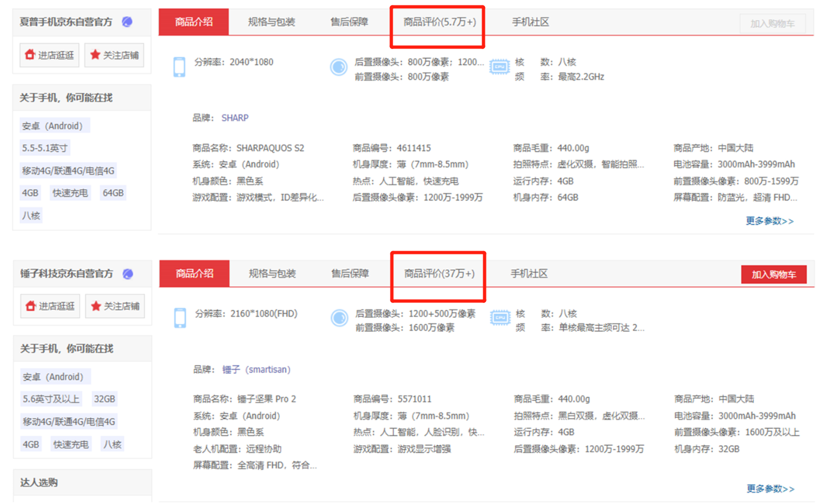This screenshot has width=823, height=504.
Task: Click the 达人选购 section heading
Action: tap(39, 483)
